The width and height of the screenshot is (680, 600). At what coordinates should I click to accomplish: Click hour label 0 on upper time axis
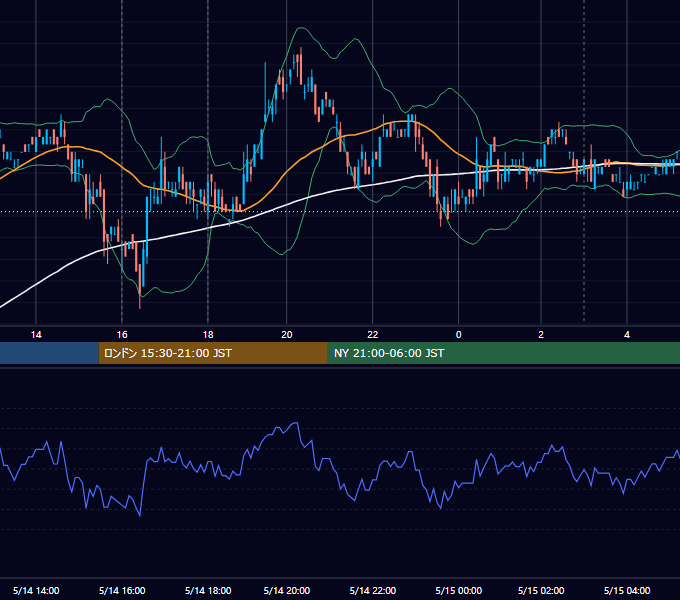point(458,335)
